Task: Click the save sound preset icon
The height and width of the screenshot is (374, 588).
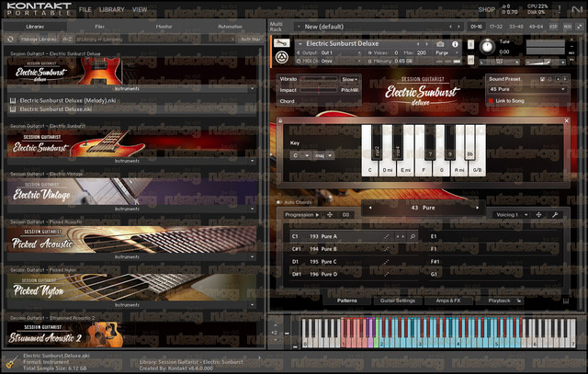Action: point(542,79)
